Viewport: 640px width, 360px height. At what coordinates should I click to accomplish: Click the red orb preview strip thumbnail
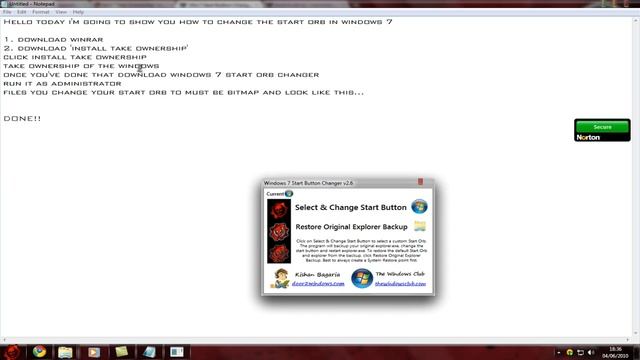click(279, 231)
